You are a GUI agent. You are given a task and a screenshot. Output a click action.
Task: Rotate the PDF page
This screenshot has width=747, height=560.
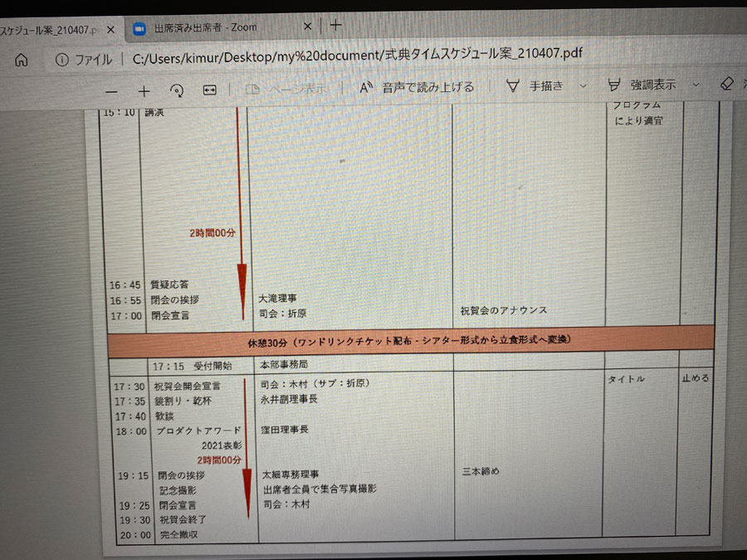[x=177, y=90]
